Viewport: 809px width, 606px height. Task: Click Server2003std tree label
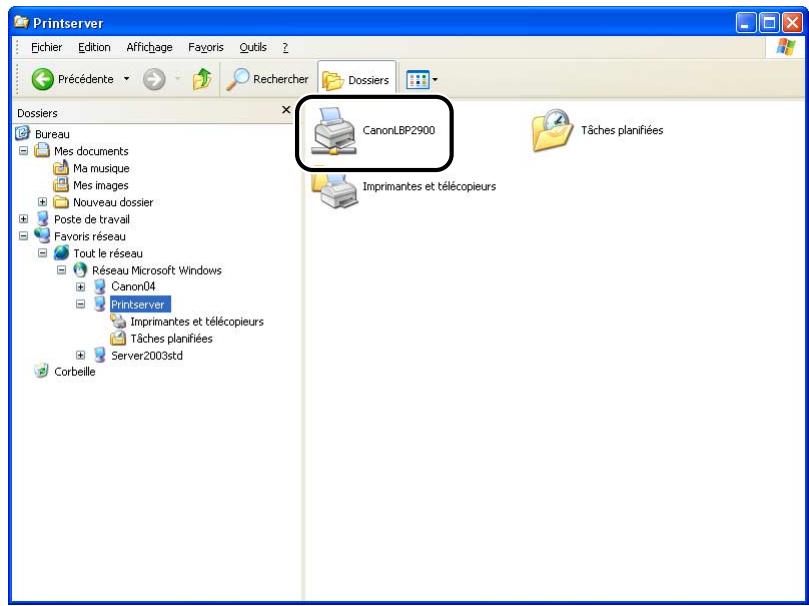147,355
